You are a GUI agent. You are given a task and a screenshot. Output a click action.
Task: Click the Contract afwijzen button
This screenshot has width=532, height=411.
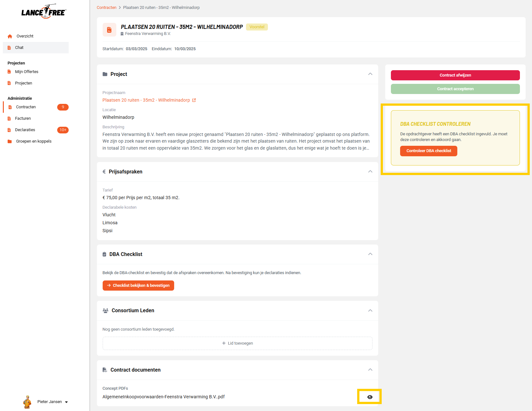pos(455,75)
